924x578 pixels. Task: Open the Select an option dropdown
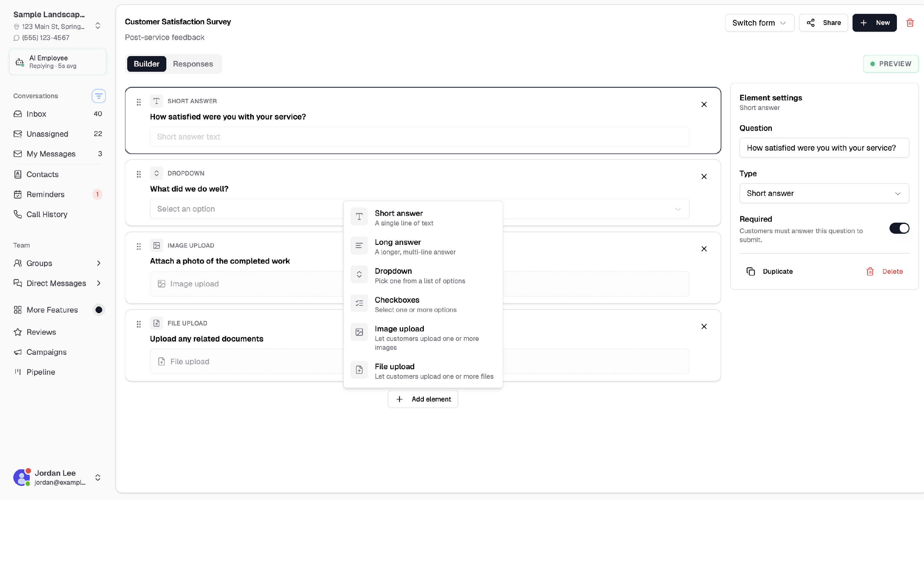(x=419, y=209)
